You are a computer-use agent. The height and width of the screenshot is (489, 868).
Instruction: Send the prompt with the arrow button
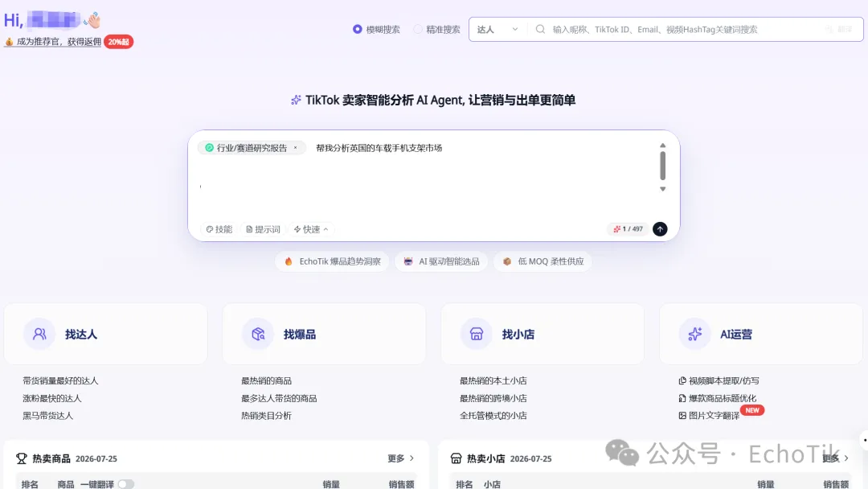click(660, 229)
